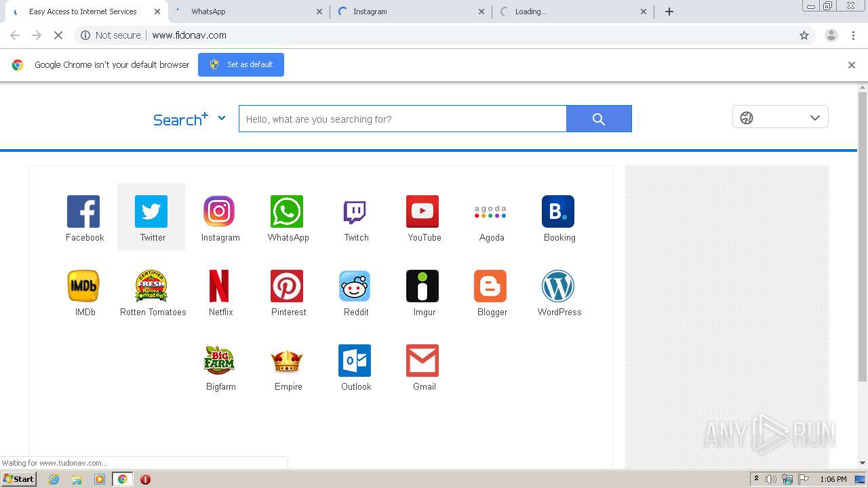868x488 pixels.
Task: Open the Booking shortcut icon
Action: (558, 211)
